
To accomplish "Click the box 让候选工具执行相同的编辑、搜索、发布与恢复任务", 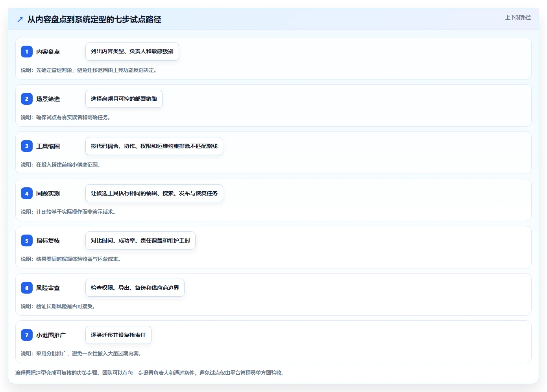I will click(154, 193).
